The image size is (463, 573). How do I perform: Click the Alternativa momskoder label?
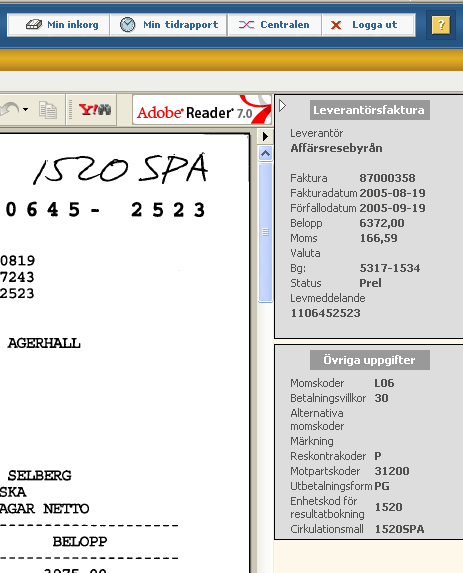(x=317, y=420)
